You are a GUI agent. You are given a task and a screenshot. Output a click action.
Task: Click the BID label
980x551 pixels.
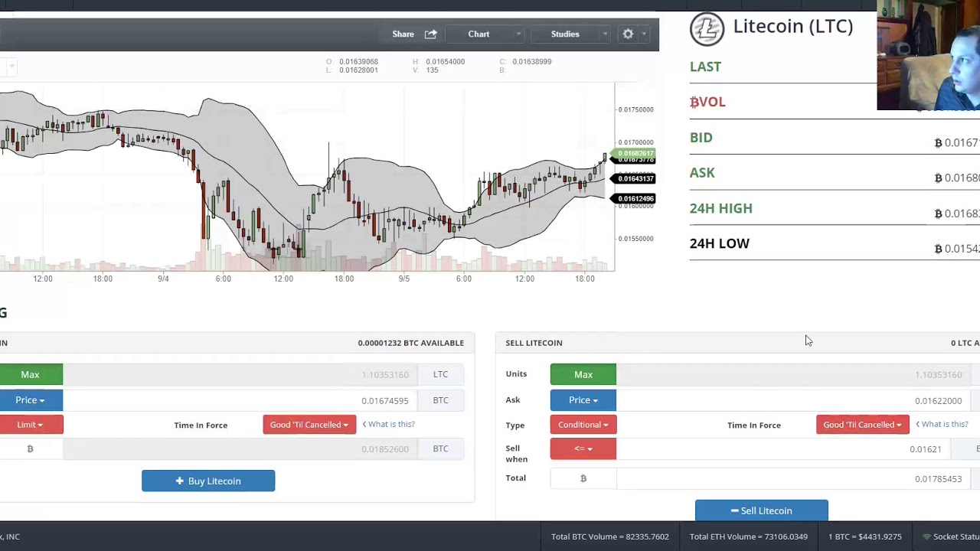[701, 138]
